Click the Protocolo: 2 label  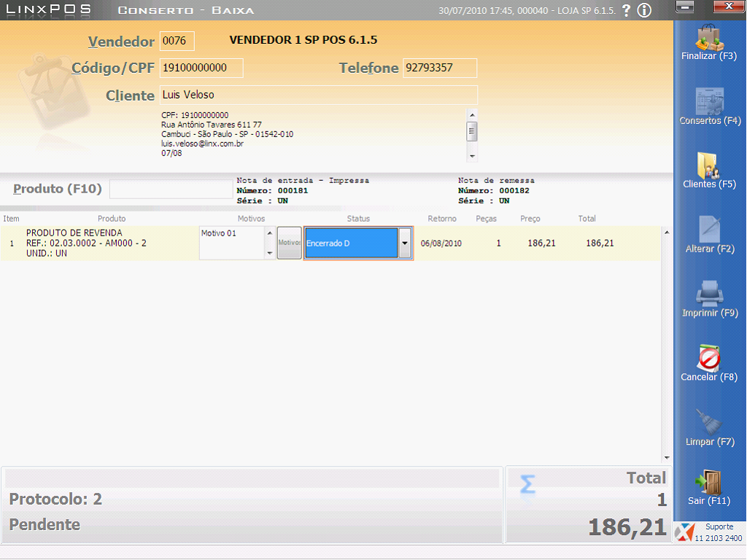click(55, 499)
